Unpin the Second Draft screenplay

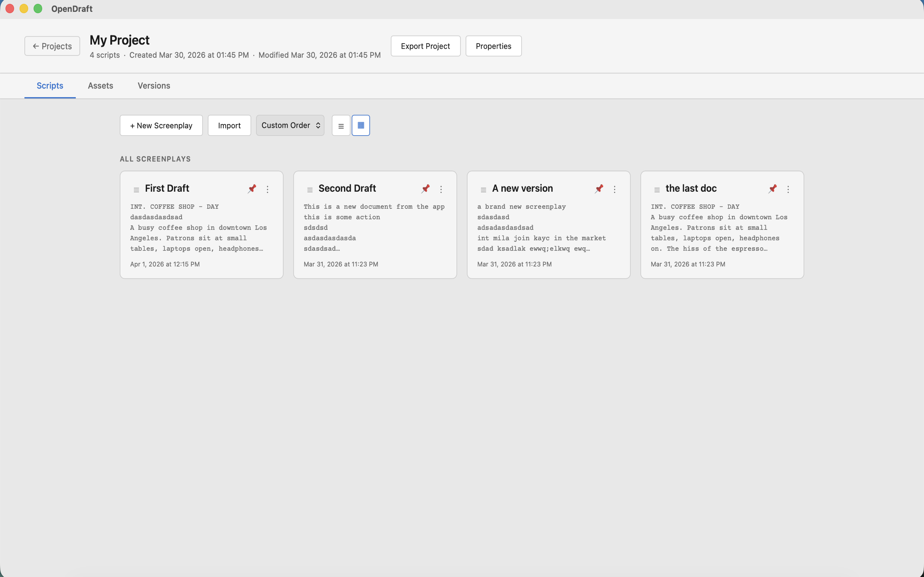[425, 188]
